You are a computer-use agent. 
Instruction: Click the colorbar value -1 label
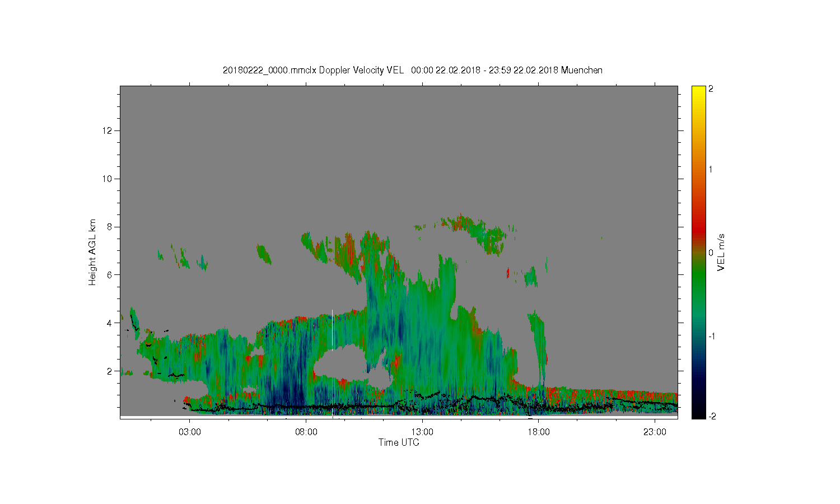711,336
